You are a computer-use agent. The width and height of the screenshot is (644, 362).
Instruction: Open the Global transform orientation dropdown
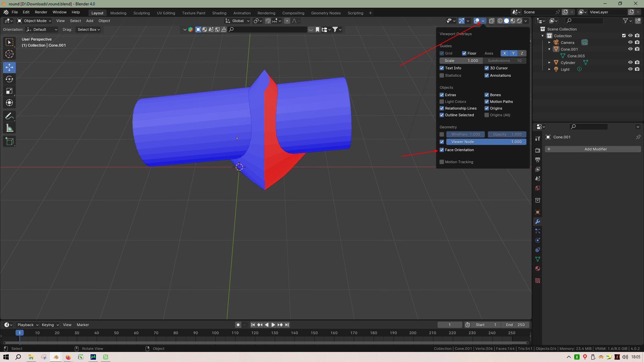[237, 21]
